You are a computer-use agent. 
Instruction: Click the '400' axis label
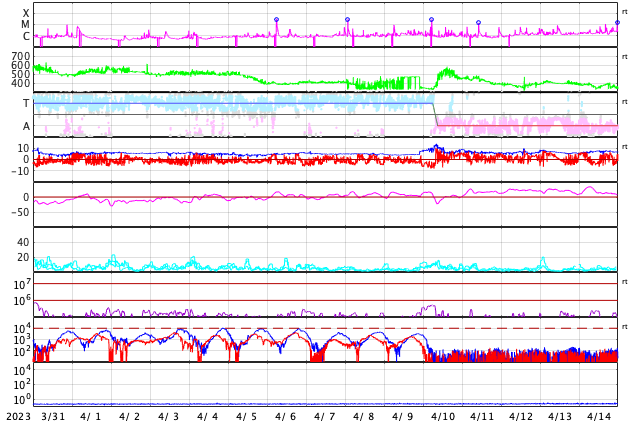(21, 83)
